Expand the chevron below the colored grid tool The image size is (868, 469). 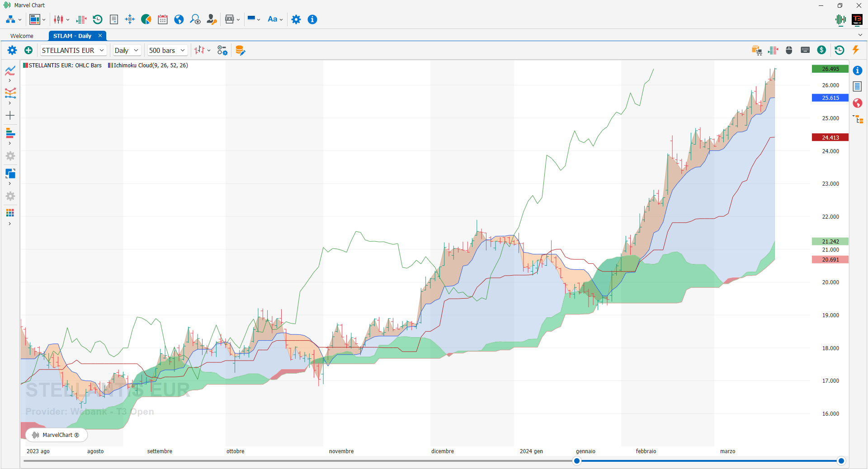pyautogui.click(x=10, y=224)
